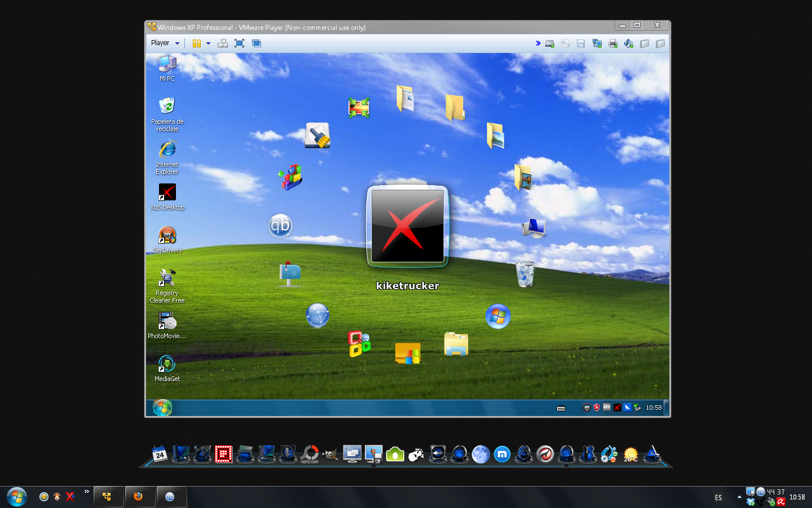Select the Papelera de reciclaje desktop icon
This screenshot has width=812, height=508.
[167, 115]
